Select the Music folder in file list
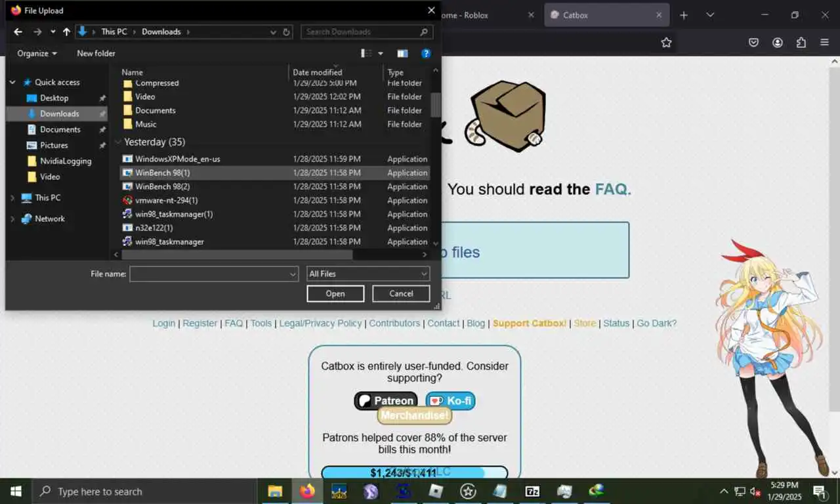Image resolution: width=840 pixels, height=504 pixels. (146, 124)
